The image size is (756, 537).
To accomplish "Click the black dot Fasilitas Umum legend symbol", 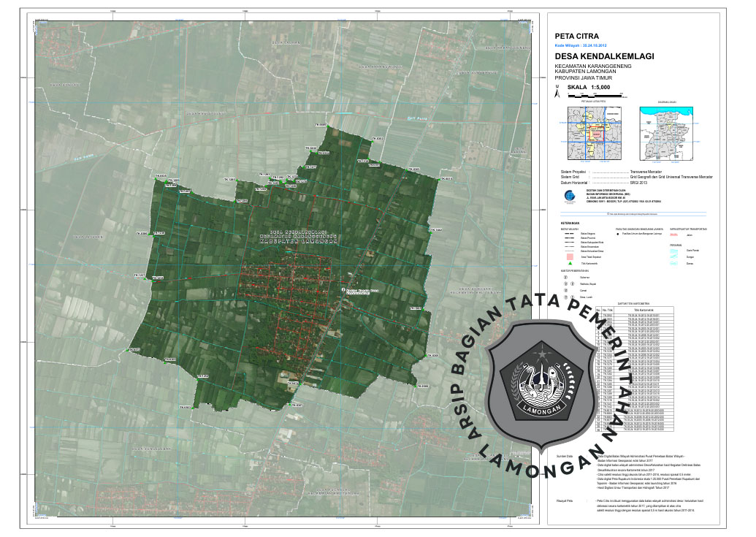I will 618,235.
